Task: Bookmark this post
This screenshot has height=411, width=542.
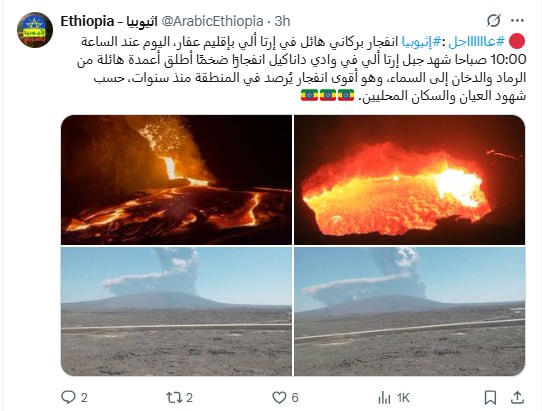Action: pos(490,398)
